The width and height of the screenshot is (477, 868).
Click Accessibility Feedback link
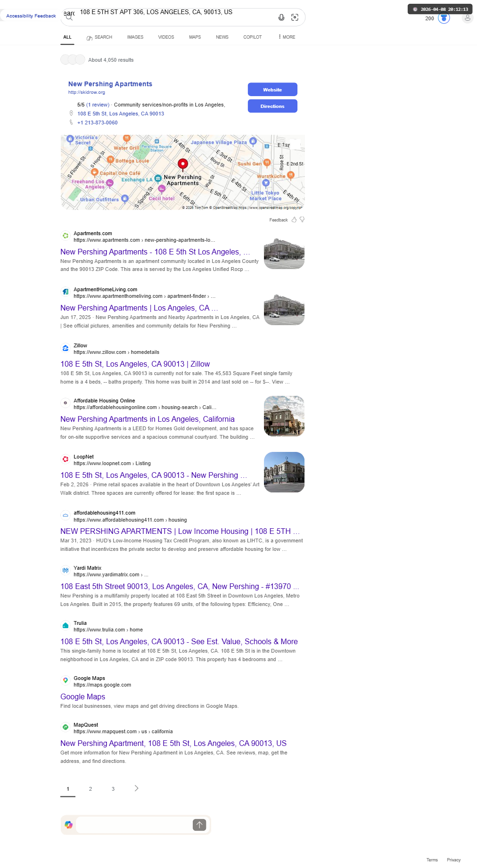[31, 16]
